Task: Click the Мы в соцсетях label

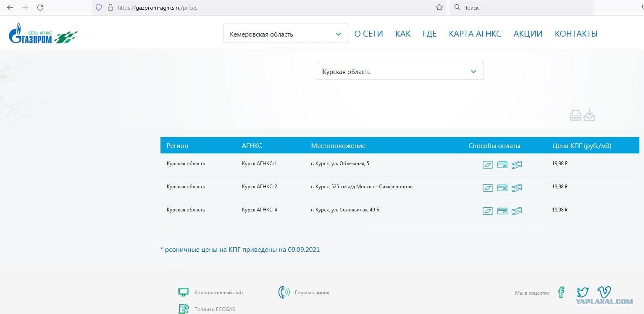Action: pos(532,293)
